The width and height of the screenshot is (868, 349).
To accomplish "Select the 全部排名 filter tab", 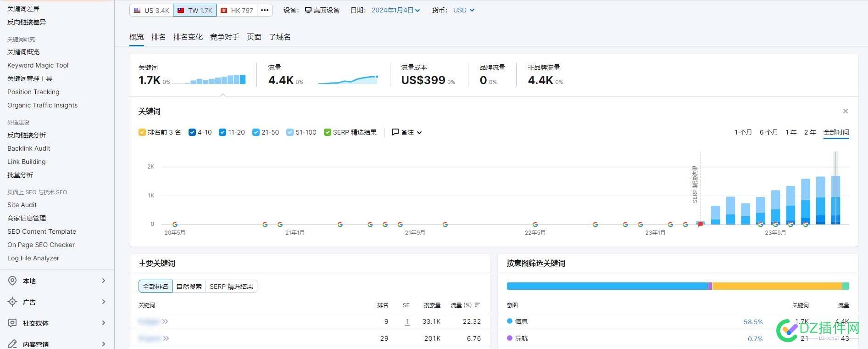I will point(156,287).
